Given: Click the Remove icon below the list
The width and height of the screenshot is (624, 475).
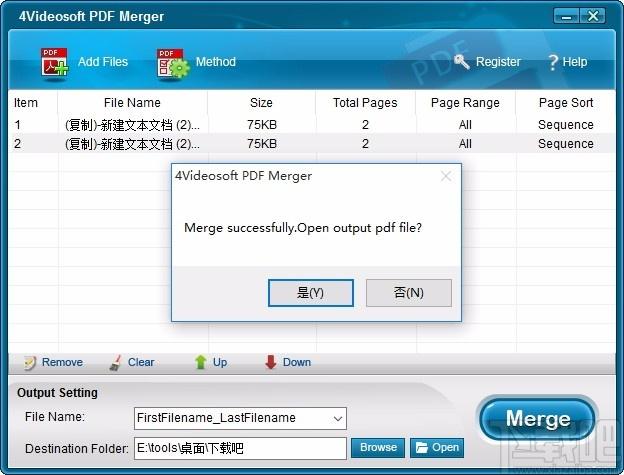Looking at the screenshot, I should (x=30, y=363).
